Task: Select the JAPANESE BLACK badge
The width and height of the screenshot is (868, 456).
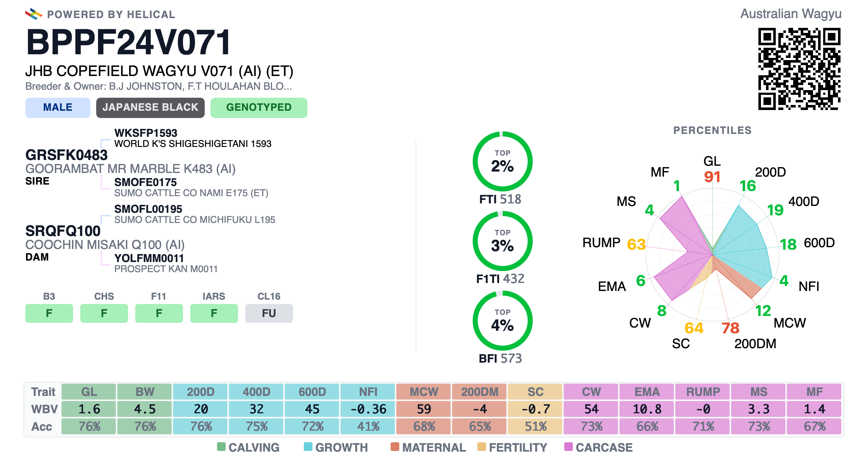Action: [150, 107]
